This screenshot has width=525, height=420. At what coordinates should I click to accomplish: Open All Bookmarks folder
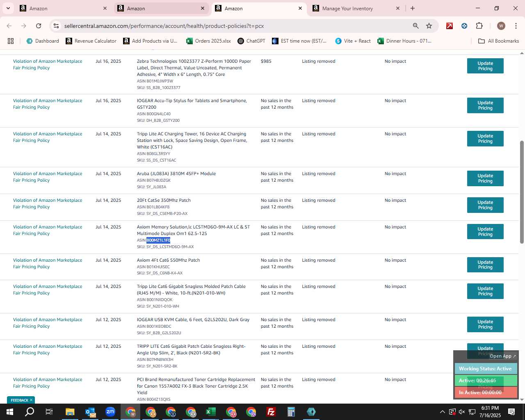pyautogui.click(x=498, y=41)
